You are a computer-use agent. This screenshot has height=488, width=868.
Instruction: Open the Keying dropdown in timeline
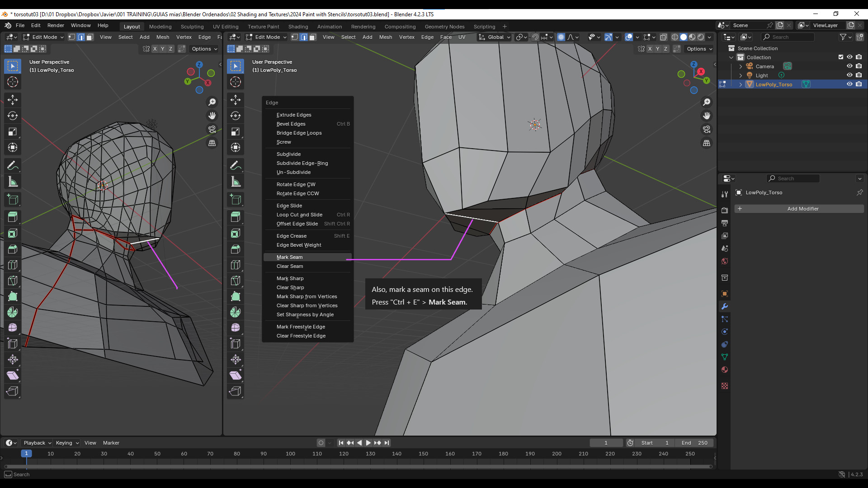coord(67,443)
